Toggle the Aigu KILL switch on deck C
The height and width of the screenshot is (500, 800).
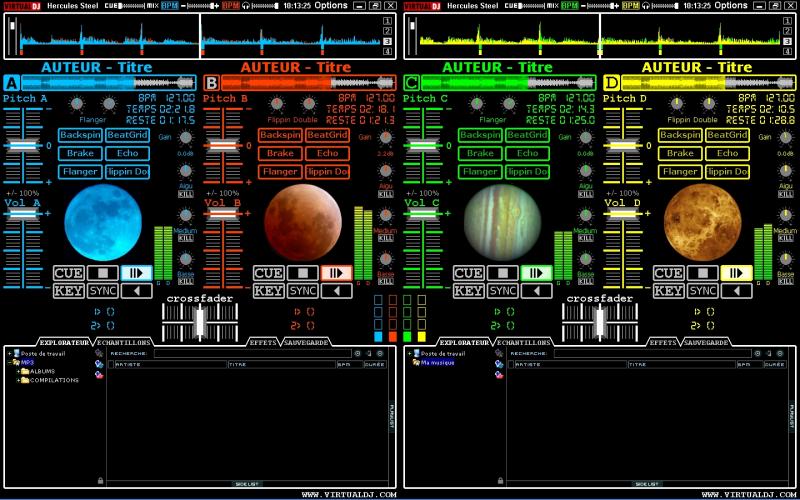tap(586, 194)
